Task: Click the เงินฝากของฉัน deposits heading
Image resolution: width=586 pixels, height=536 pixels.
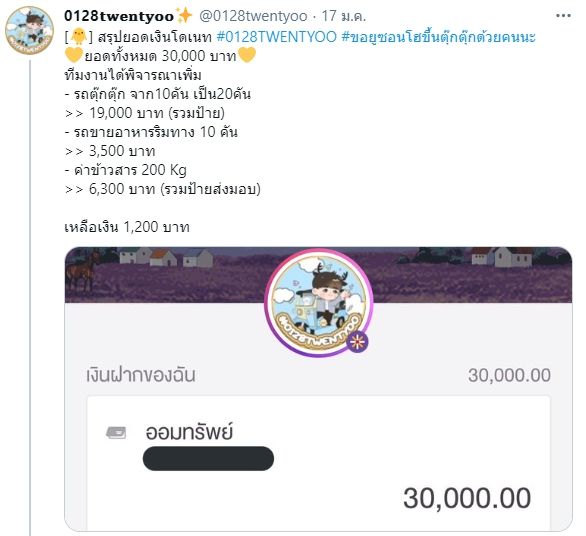Action: pyautogui.click(x=141, y=375)
